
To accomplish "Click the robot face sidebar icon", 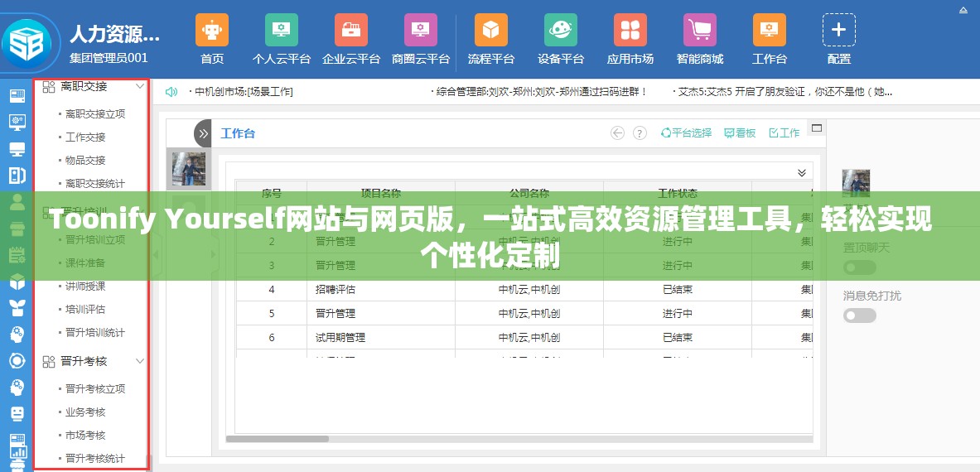I will click(x=17, y=414).
